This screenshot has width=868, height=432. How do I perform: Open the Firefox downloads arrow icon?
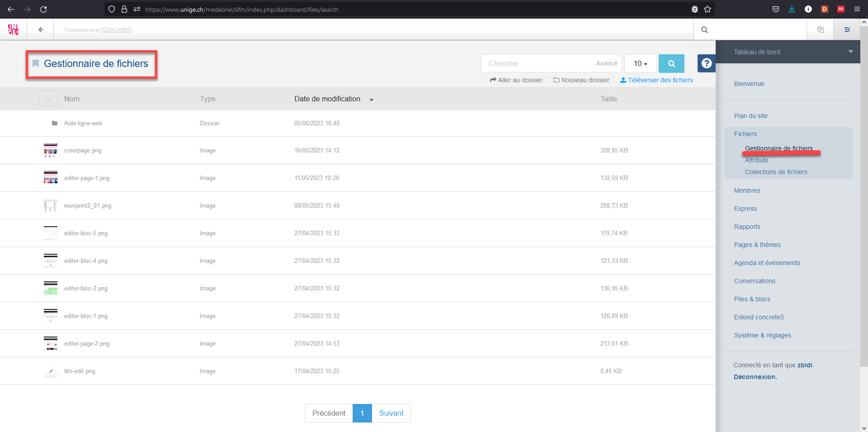point(792,9)
